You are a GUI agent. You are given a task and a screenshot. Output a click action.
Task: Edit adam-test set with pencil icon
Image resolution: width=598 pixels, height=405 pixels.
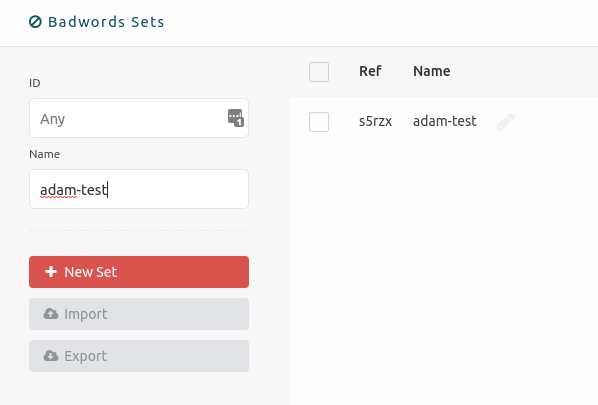click(506, 122)
